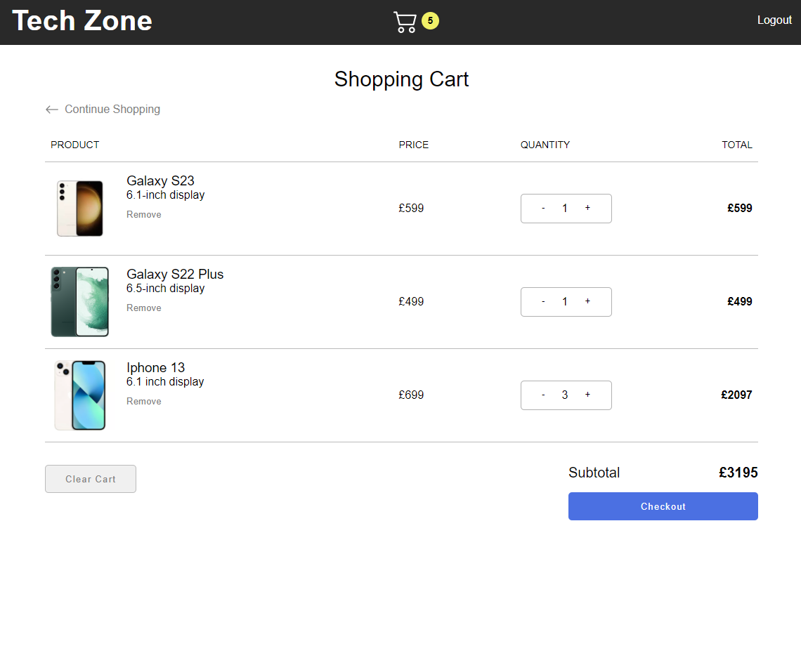Remove the Galaxy S23 from the cart

pyautogui.click(x=143, y=214)
